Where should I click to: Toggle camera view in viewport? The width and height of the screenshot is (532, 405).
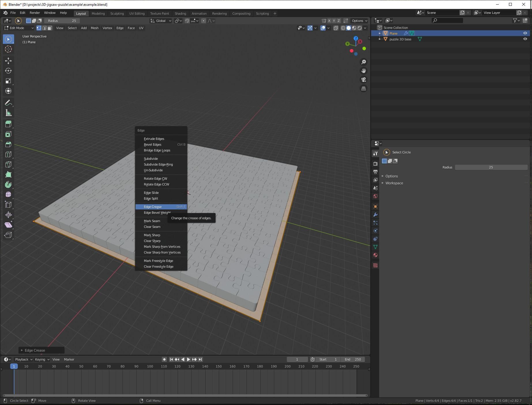[x=364, y=80]
